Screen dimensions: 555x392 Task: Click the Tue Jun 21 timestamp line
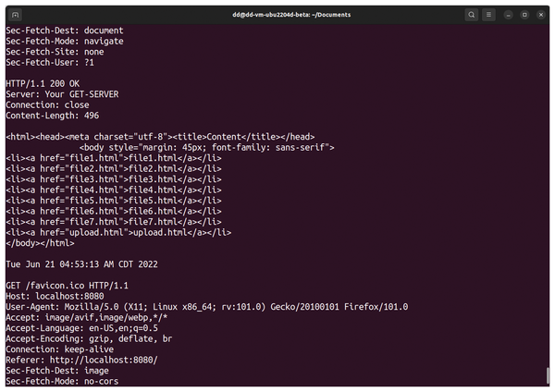coord(81,264)
